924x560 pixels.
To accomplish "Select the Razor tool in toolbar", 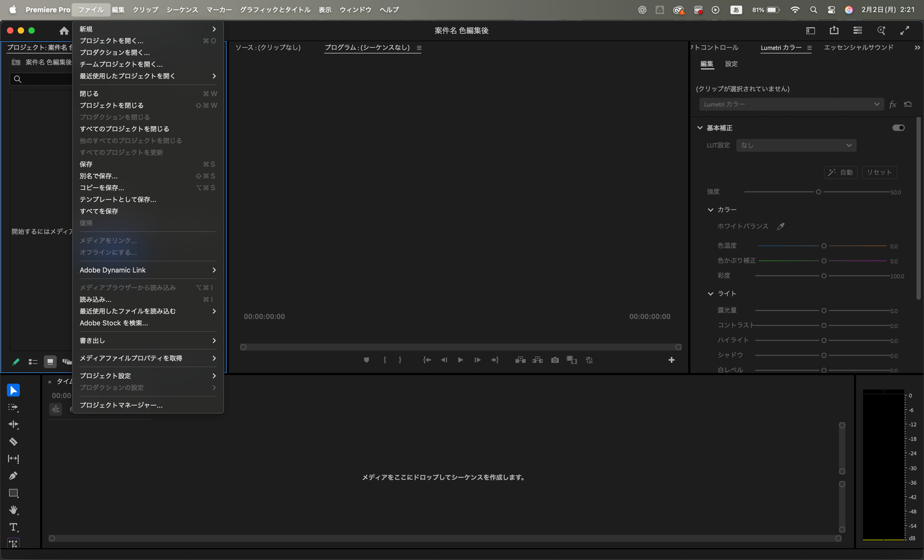I will (13, 442).
